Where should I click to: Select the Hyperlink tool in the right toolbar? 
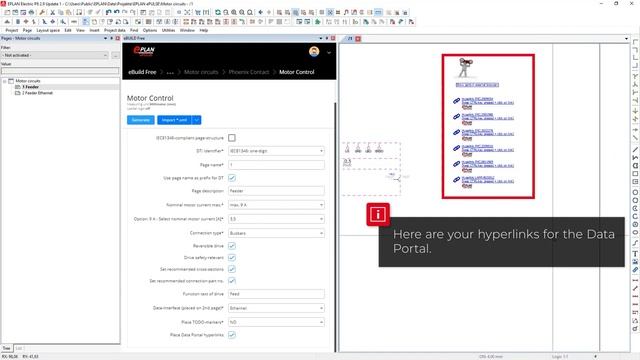click(635, 270)
